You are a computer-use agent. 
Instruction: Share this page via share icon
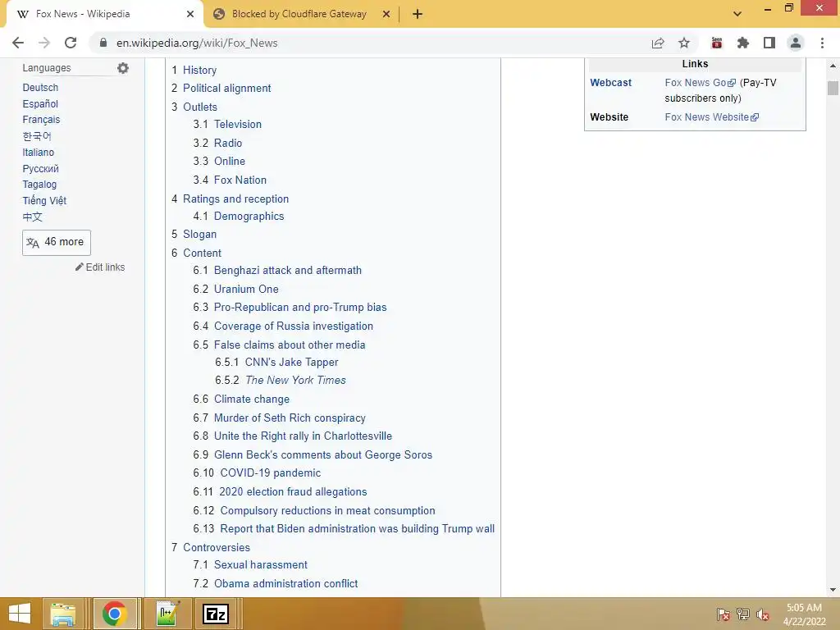[x=658, y=43]
